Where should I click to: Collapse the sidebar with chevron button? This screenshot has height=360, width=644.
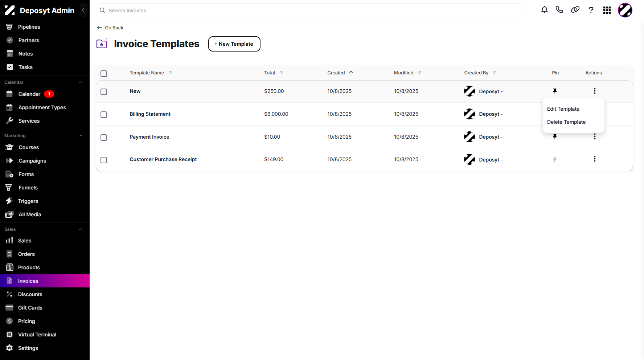click(83, 11)
